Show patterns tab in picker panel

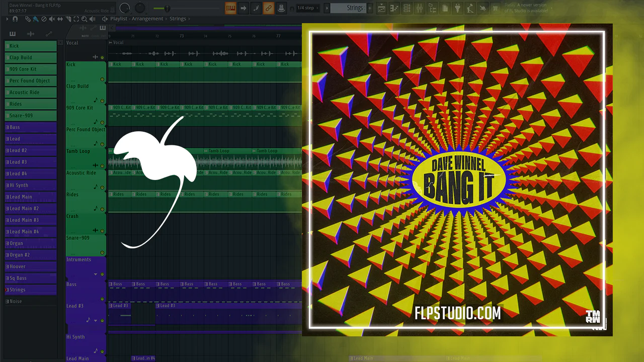pos(13,34)
